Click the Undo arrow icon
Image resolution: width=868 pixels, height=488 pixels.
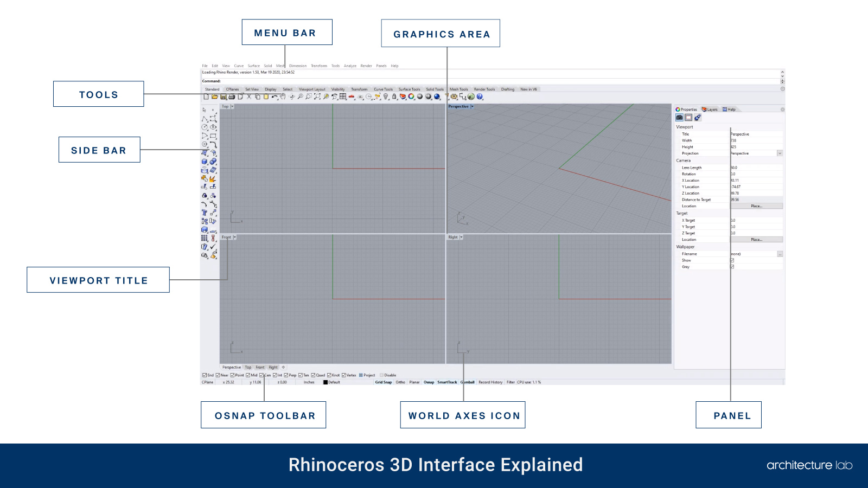pyautogui.click(x=275, y=97)
